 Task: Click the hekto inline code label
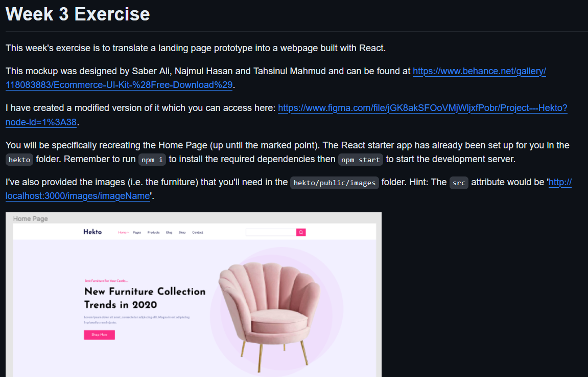click(19, 160)
